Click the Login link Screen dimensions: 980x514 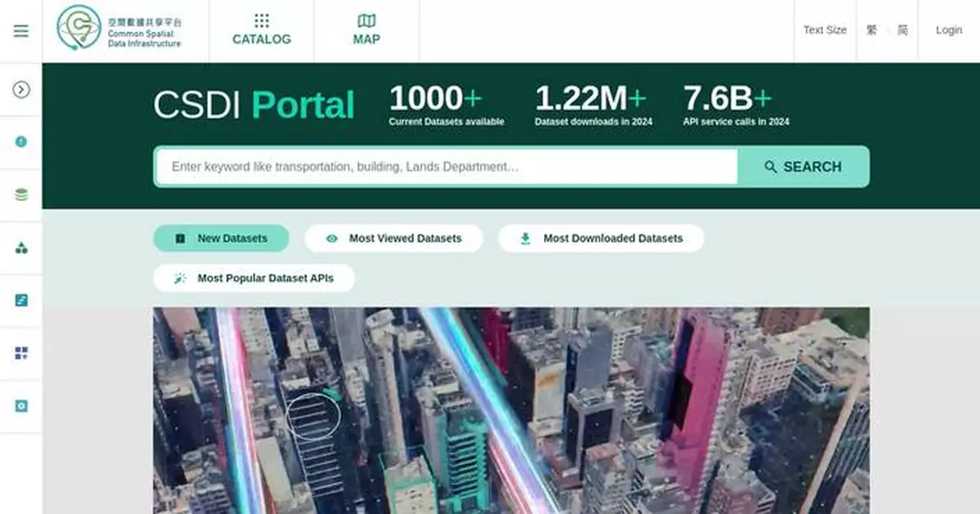(949, 30)
